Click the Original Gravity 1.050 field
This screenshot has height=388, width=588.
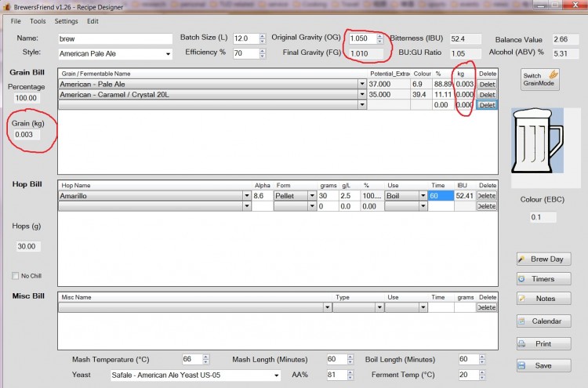(362, 38)
